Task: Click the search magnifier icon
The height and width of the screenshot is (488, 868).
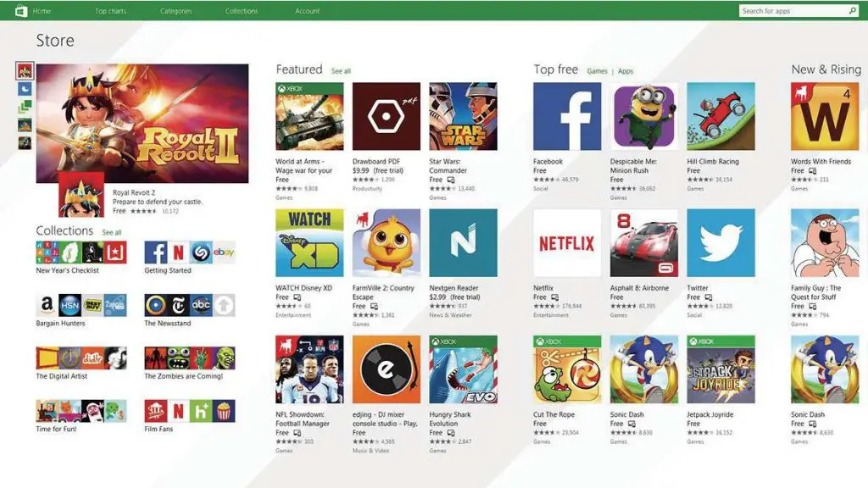Action: 853,10
